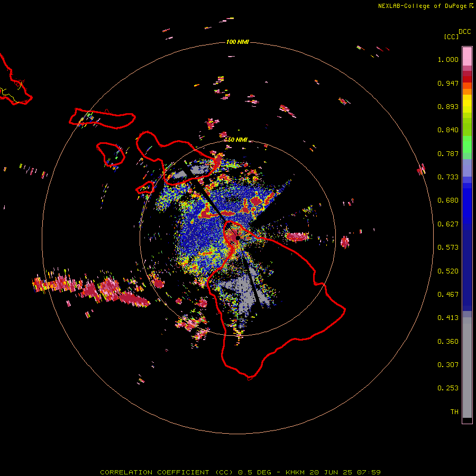Click the 0.520 legend value
This screenshot has width=476, height=476.
coord(448,271)
